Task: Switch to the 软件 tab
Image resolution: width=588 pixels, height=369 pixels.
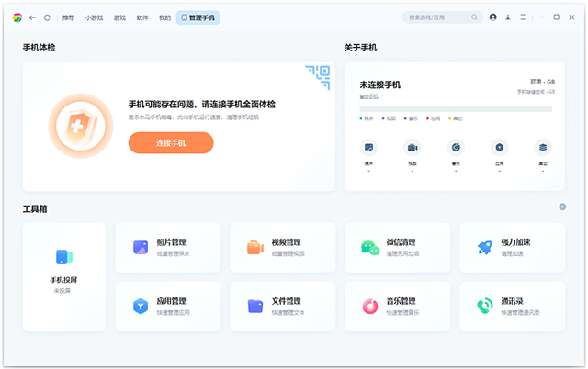Action: point(142,17)
